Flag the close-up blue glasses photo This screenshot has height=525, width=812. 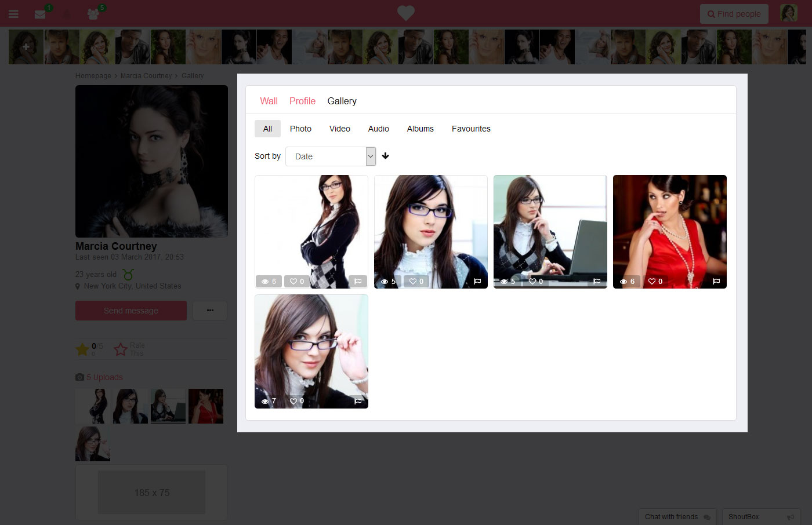point(477,281)
